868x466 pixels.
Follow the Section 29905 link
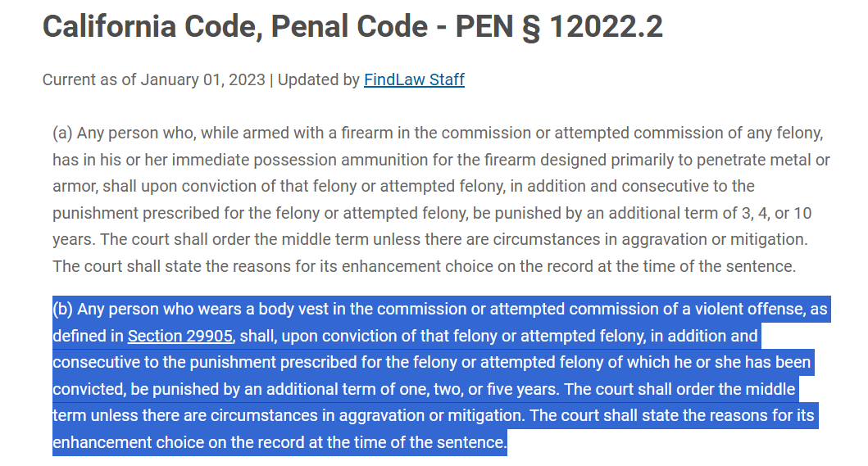[180, 336]
